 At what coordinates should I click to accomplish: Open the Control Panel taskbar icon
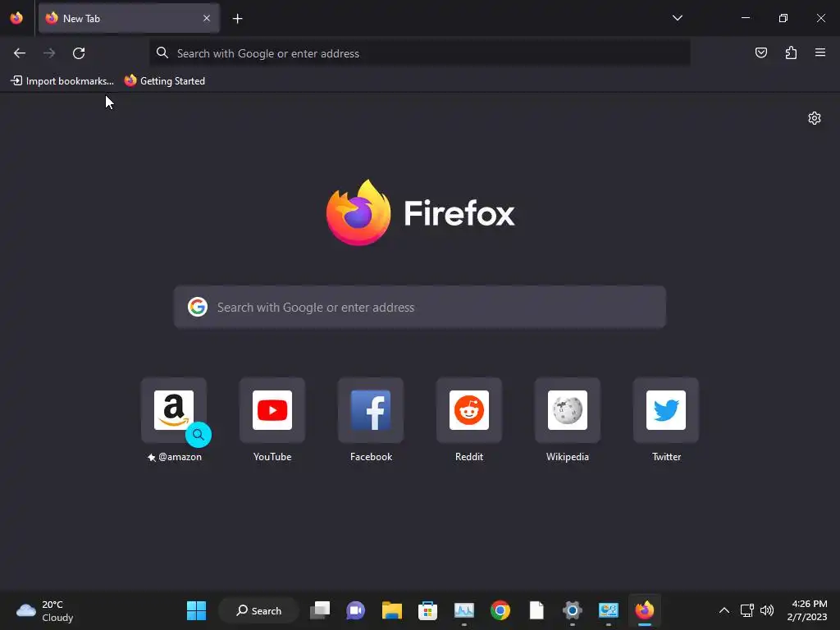[609, 610]
